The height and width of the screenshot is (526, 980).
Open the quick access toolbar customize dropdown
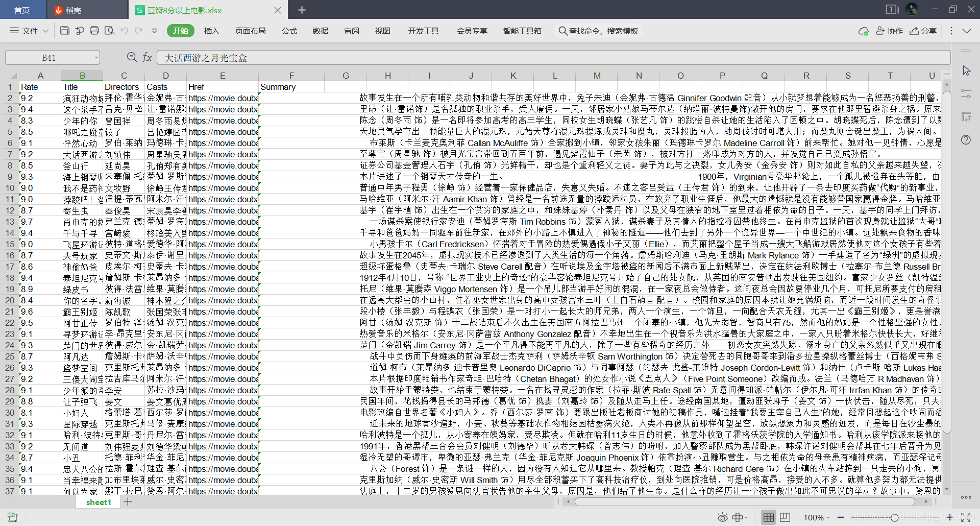tap(154, 31)
